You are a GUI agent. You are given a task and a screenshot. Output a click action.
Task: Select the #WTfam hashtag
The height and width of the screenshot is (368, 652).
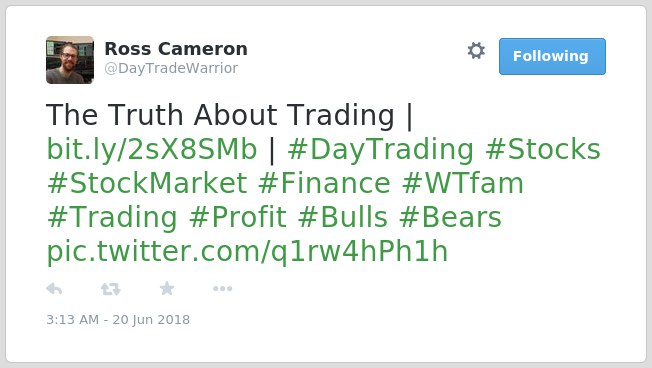pyautogui.click(x=462, y=183)
